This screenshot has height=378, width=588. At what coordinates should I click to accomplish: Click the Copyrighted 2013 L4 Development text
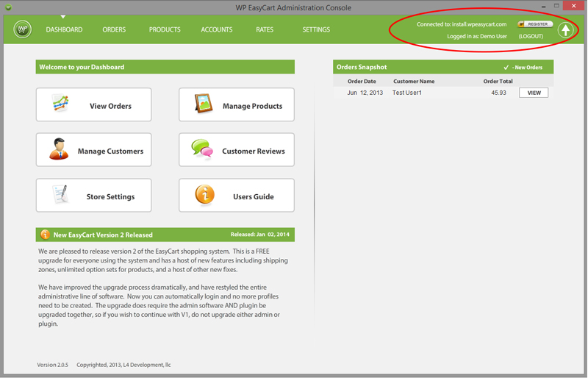click(x=123, y=365)
